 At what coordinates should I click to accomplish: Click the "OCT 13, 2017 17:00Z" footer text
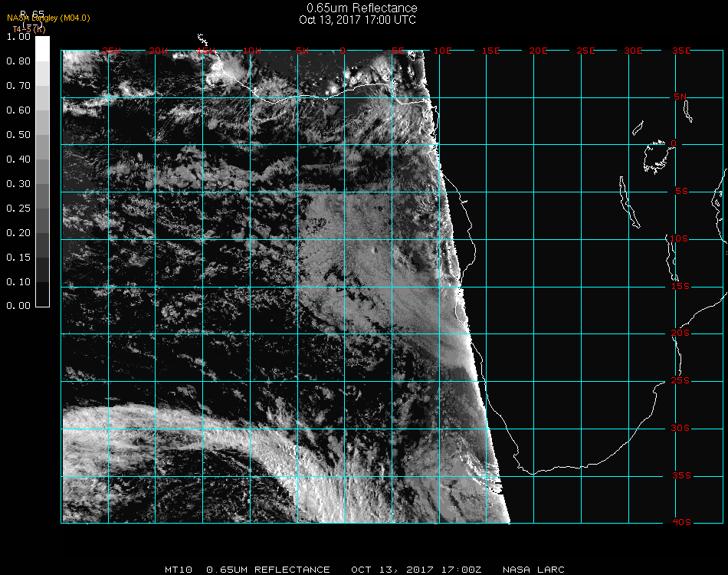[416, 570]
